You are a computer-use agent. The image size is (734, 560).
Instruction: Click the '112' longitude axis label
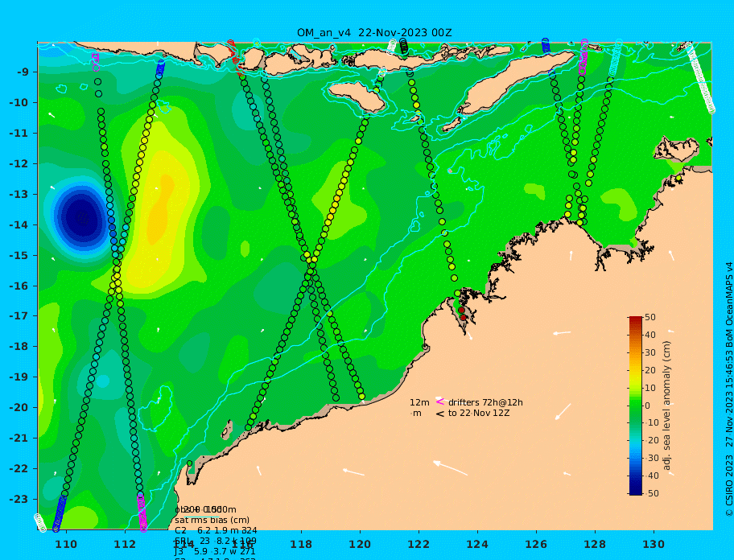point(125,544)
